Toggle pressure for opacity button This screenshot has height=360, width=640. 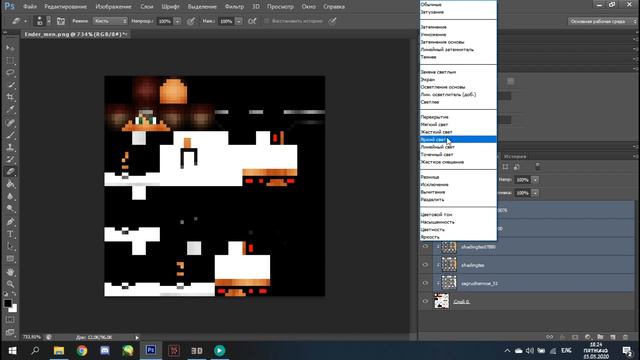(191, 21)
